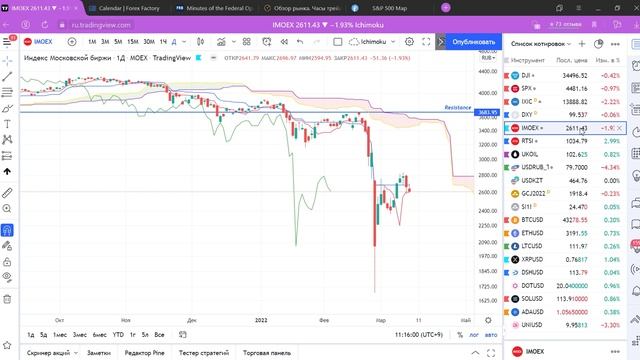Select the layout rectangle icon
The image size is (640, 360).
pyautogui.click(x=338, y=42)
